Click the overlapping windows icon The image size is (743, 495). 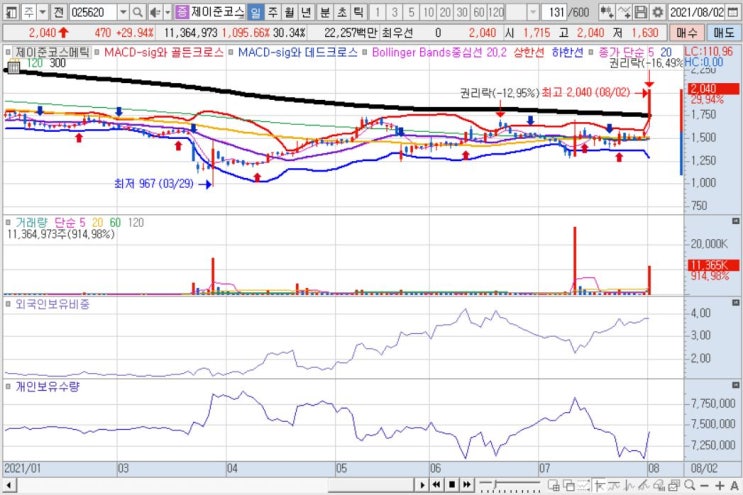(x=569, y=485)
